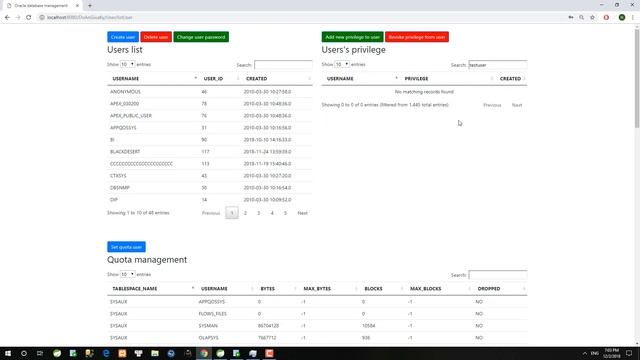Launch Microsoft Edge from the taskbar
The width and height of the screenshot is (640, 360).
pyautogui.click(x=106, y=353)
